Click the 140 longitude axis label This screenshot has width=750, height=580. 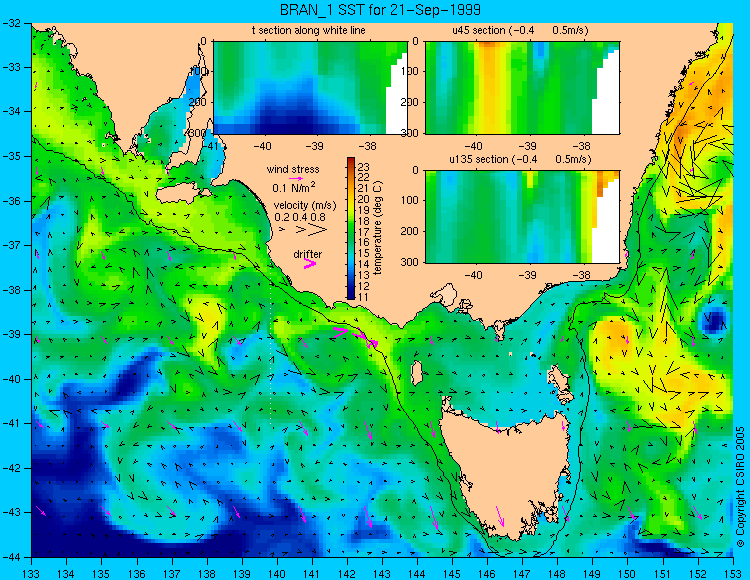(x=277, y=573)
